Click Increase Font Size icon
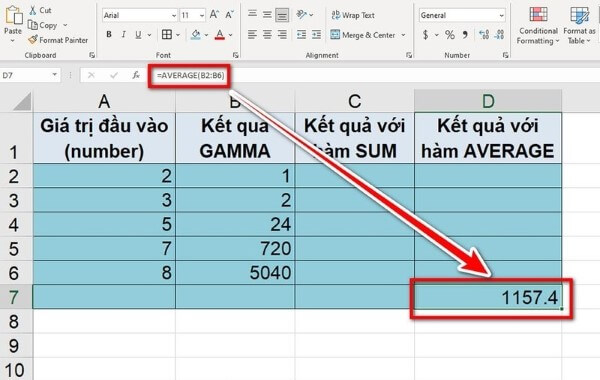This screenshot has height=380, width=600. 214,15
